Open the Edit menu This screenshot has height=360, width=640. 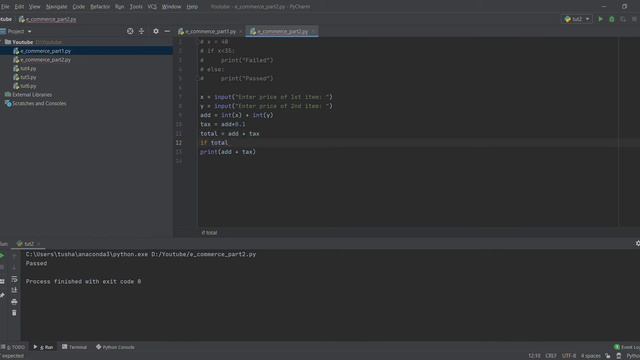19,7
